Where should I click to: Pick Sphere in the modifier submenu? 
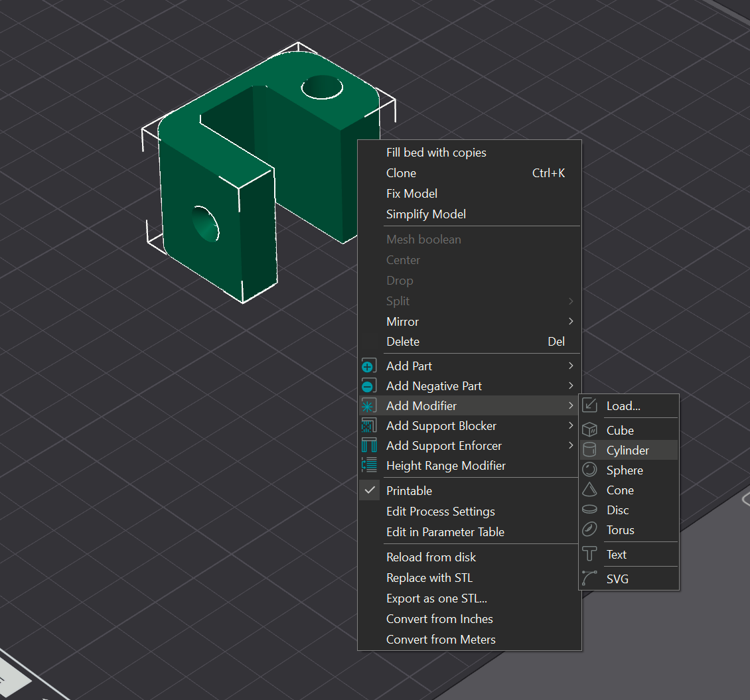click(x=629, y=470)
